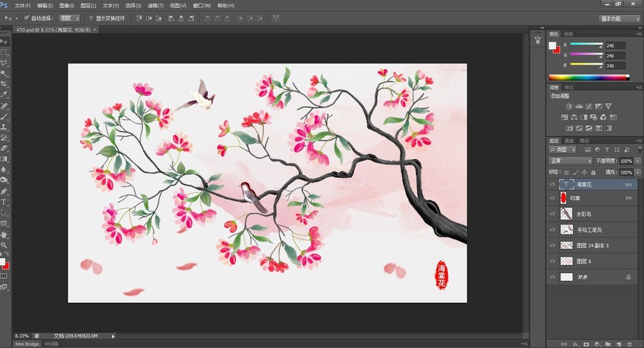644x348 pixels.
Task: Switch to the 色板 tab
Action: [x=568, y=34]
